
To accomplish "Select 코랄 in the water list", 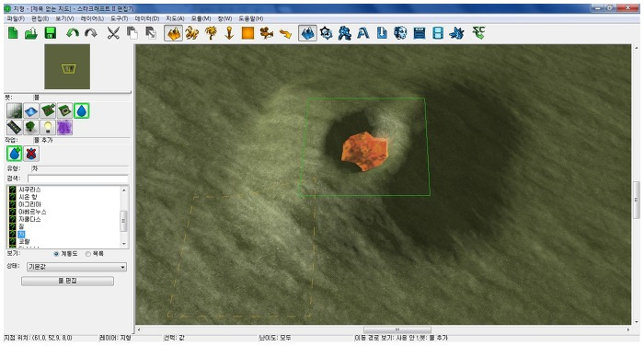I will pyautogui.click(x=24, y=241).
